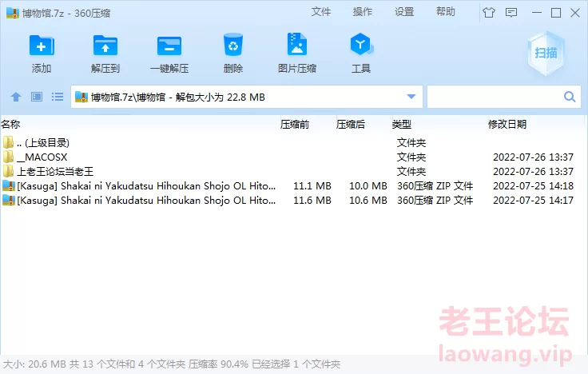Click the status bar size summary text
The image size is (588, 374).
pyautogui.click(x=172, y=364)
